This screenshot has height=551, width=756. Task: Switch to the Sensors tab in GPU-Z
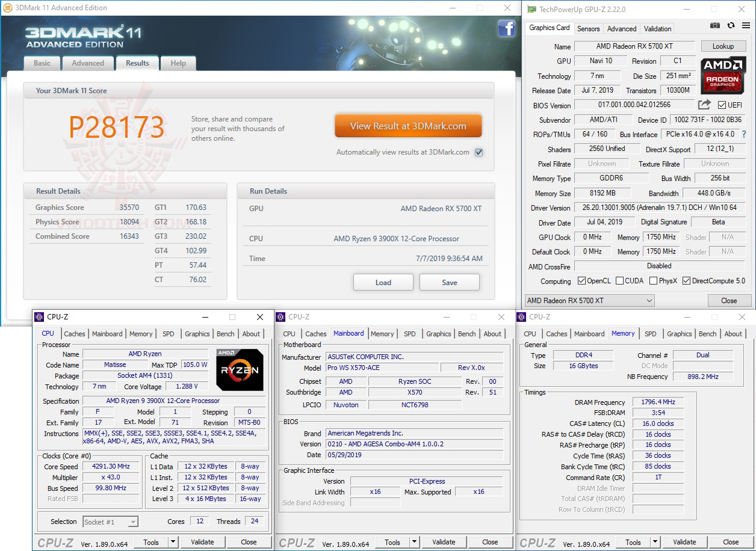(x=588, y=28)
